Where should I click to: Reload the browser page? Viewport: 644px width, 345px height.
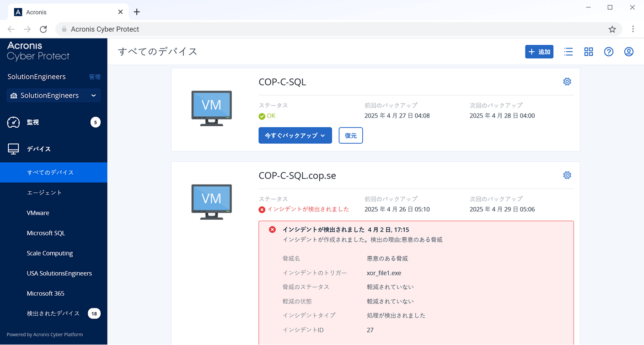[43, 29]
